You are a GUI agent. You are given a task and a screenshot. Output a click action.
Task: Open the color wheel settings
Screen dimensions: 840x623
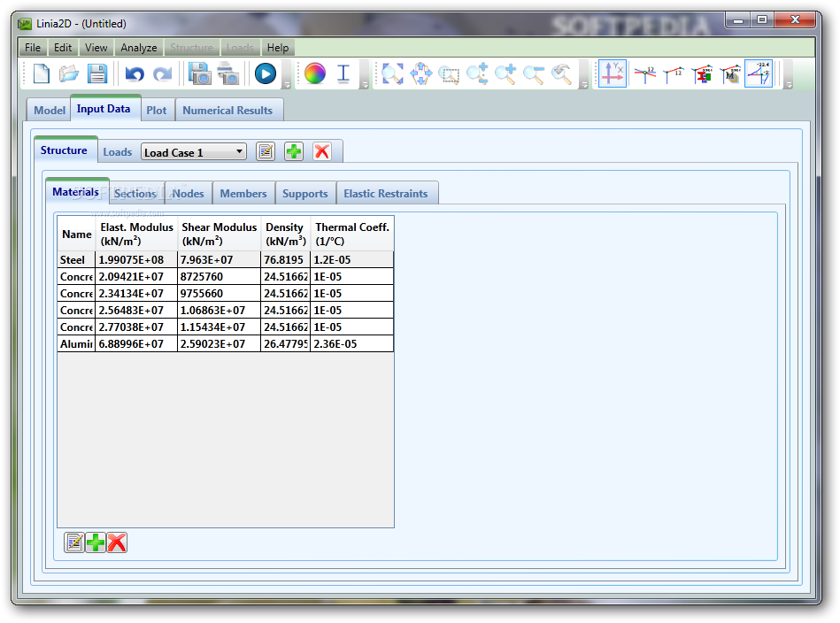315,73
